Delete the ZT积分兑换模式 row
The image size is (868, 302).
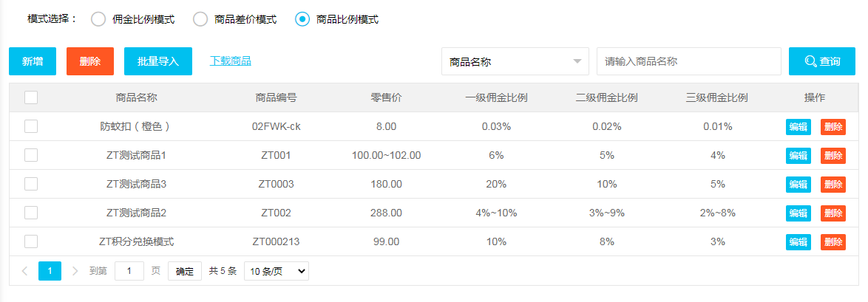click(833, 241)
